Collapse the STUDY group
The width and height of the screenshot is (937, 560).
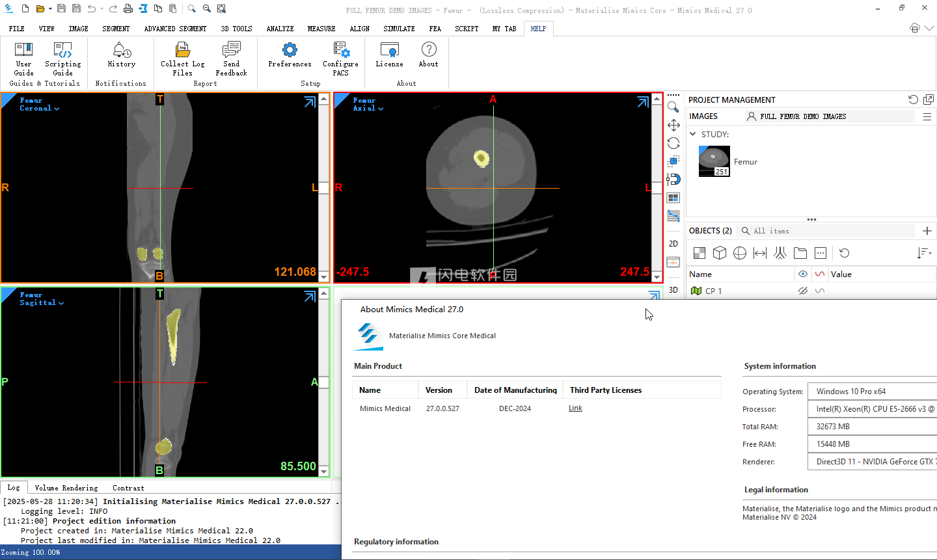(x=693, y=134)
